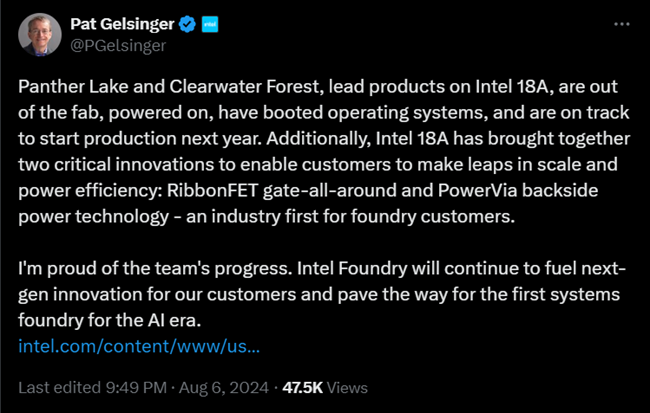Click the blue verified checkmark badge
This screenshot has width=650, height=413.
(x=185, y=23)
